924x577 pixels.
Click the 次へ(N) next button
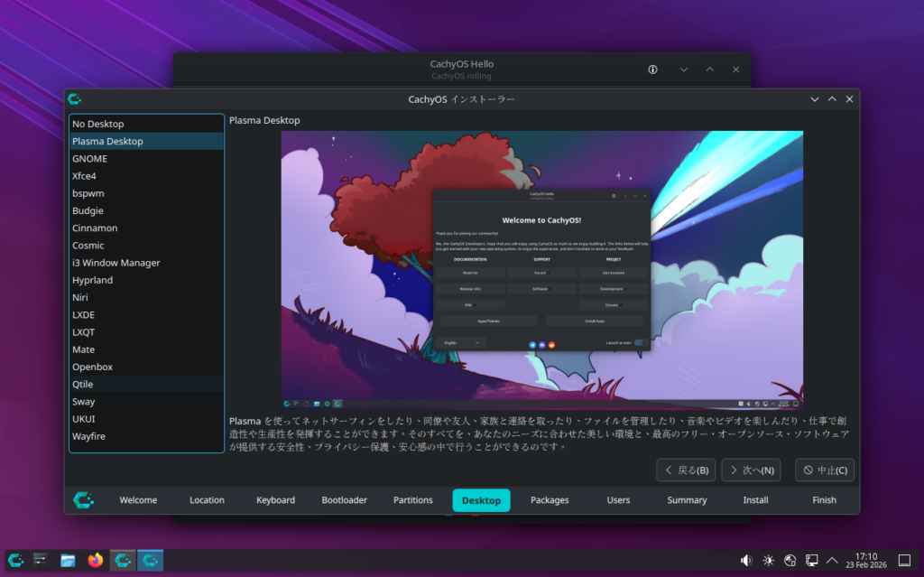tap(751, 470)
